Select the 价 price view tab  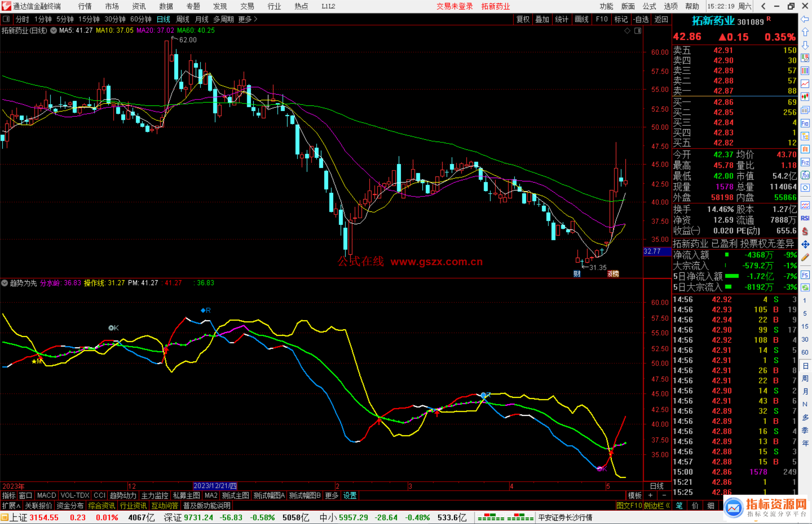coord(695,506)
